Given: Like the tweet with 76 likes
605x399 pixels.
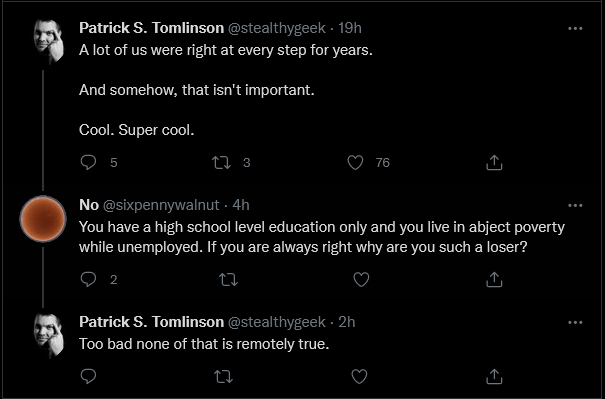Looking at the screenshot, I should [x=355, y=162].
